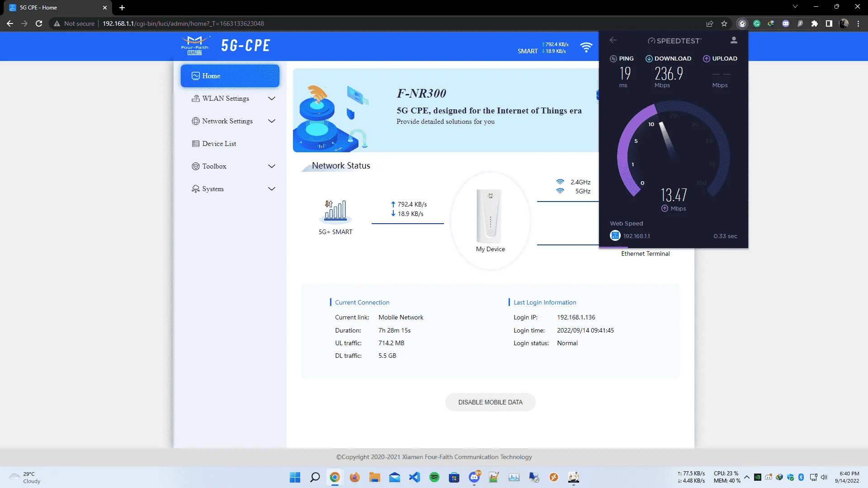Open Spotify from taskbar
This screenshot has height=488, width=868.
(x=434, y=477)
